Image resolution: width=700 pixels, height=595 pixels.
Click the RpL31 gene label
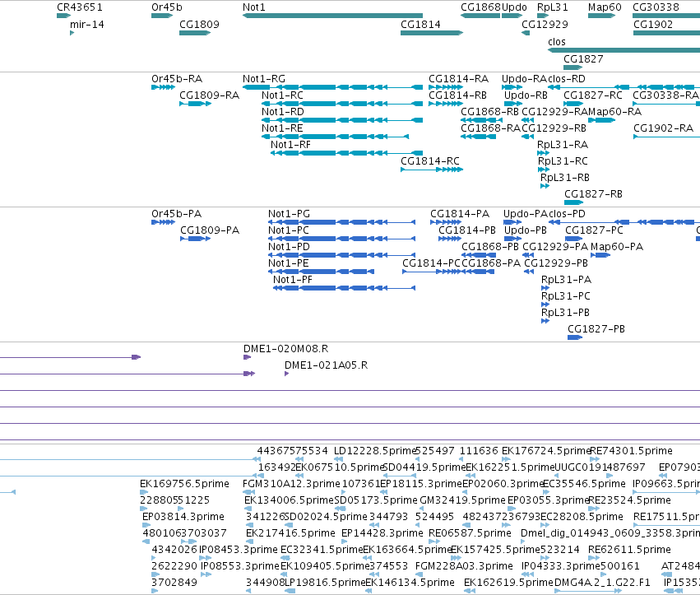(x=553, y=7)
